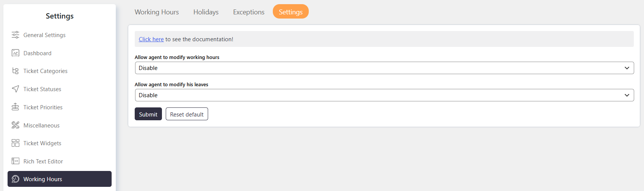Viewport: 644px width, 191px height.
Task: Click the Ticket Statuses paper-plane icon
Action: 15,89
